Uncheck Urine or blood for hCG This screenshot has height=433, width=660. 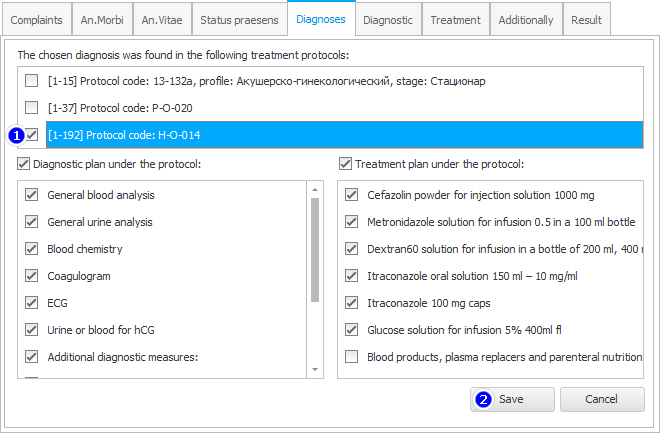[32, 329]
